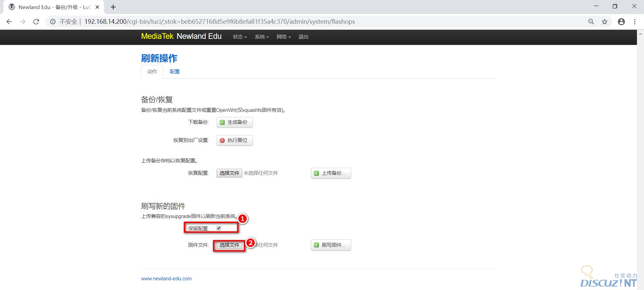Bookmark page using star icon
The width and height of the screenshot is (644, 290).
point(604,22)
